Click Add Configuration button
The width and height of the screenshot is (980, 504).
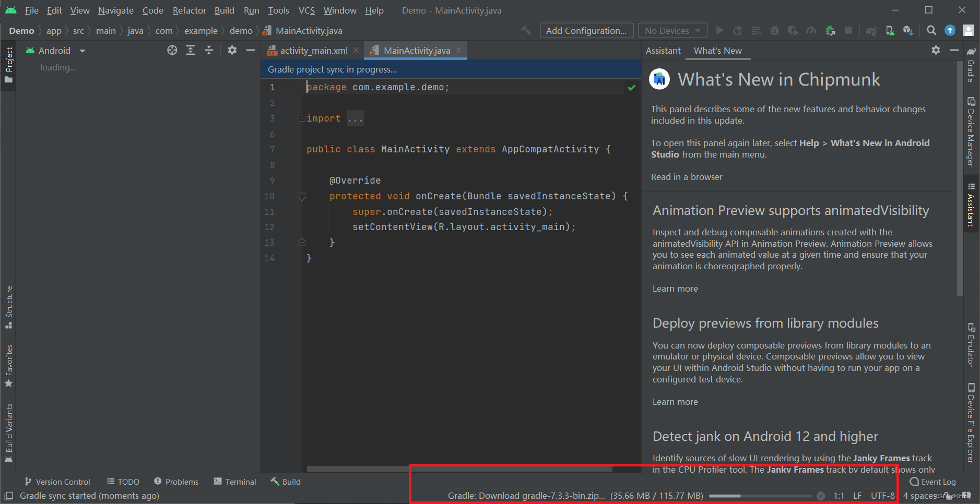[586, 31]
